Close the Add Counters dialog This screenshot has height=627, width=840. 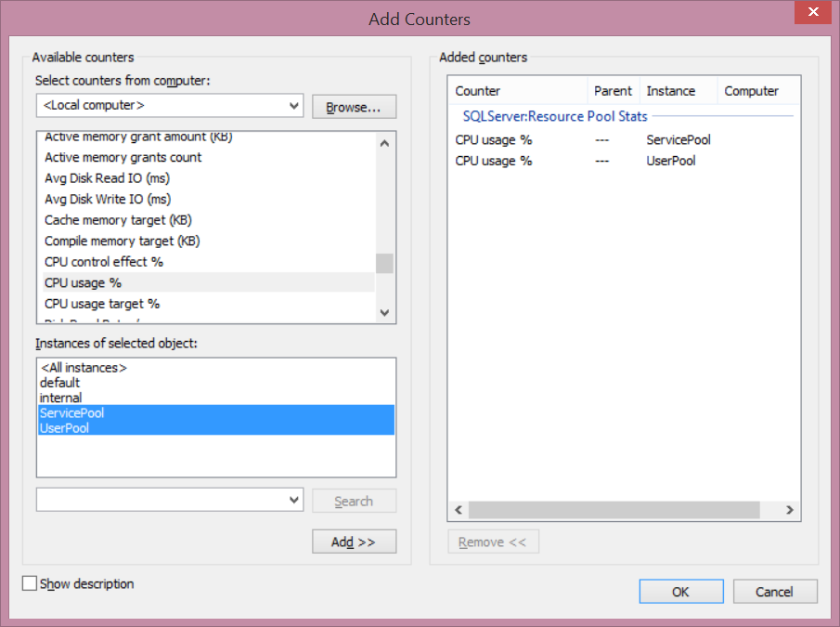pos(813,13)
